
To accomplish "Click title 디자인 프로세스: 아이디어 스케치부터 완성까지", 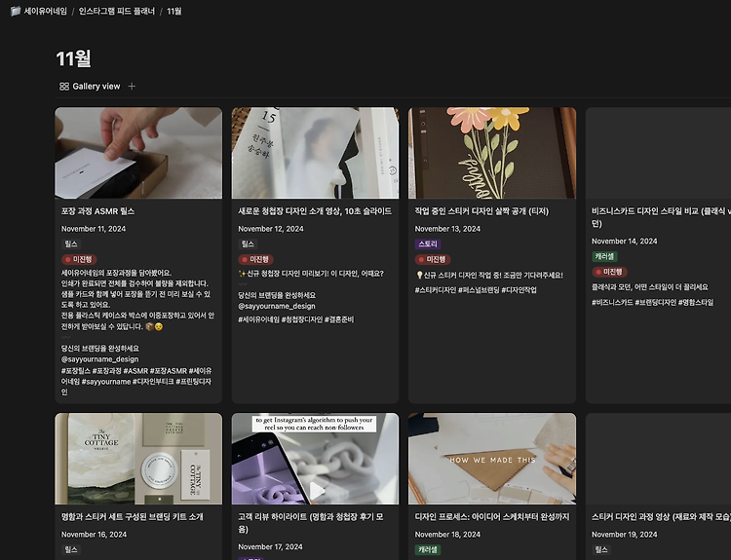I will point(492,517).
